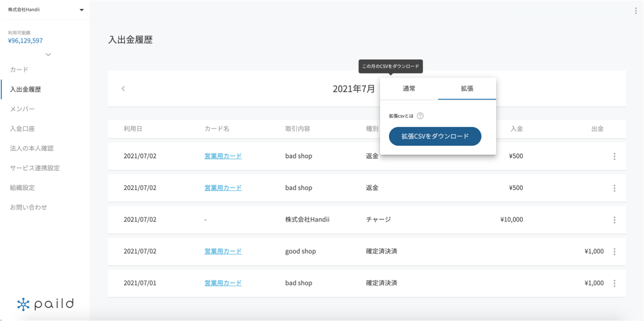Open サービス連携設定
Viewport: 644px width, 321px height.
[x=35, y=168]
